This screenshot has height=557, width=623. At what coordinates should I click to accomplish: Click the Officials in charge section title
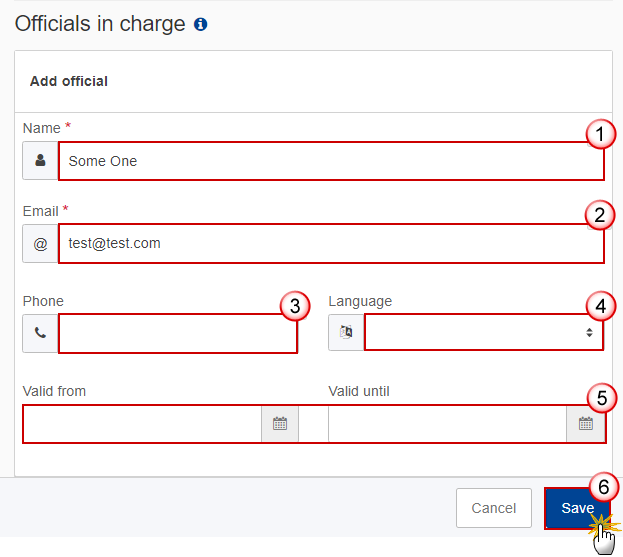(100, 24)
